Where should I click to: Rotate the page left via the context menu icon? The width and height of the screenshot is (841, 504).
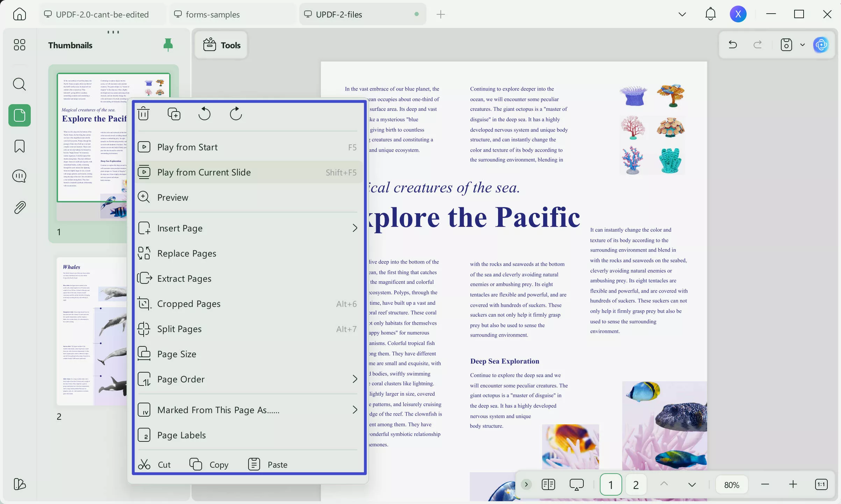[204, 114]
